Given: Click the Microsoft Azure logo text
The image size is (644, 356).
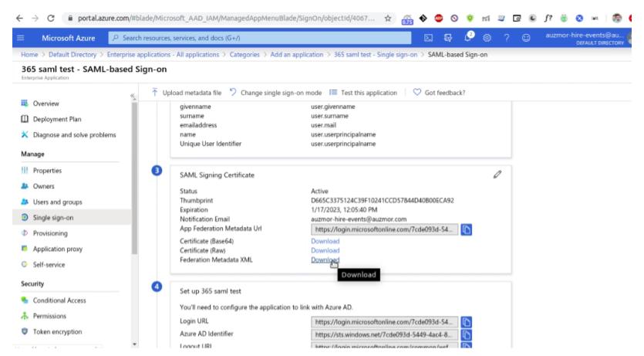Looking at the screenshot, I should (x=68, y=38).
